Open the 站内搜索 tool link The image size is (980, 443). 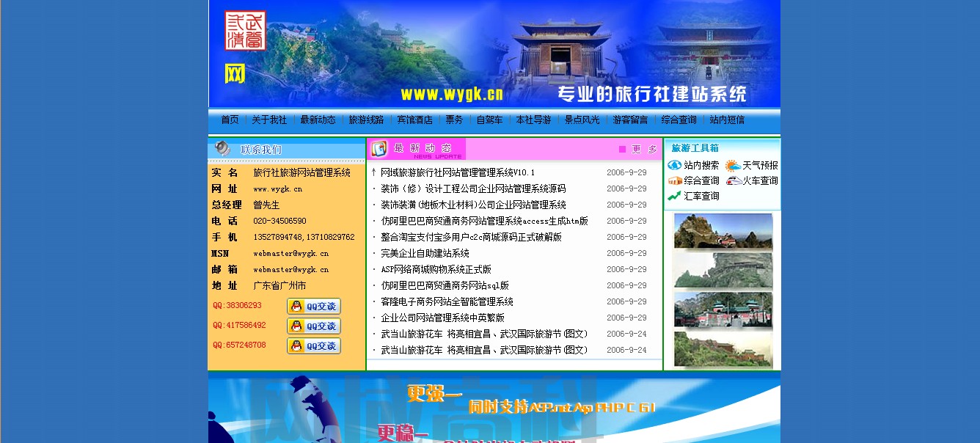[x=701, y=166]
